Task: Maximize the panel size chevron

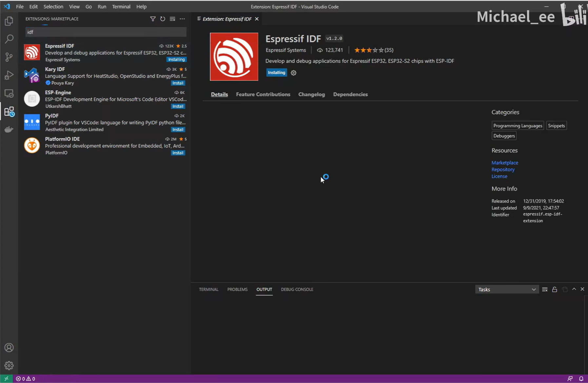Action: pos(574,289)
